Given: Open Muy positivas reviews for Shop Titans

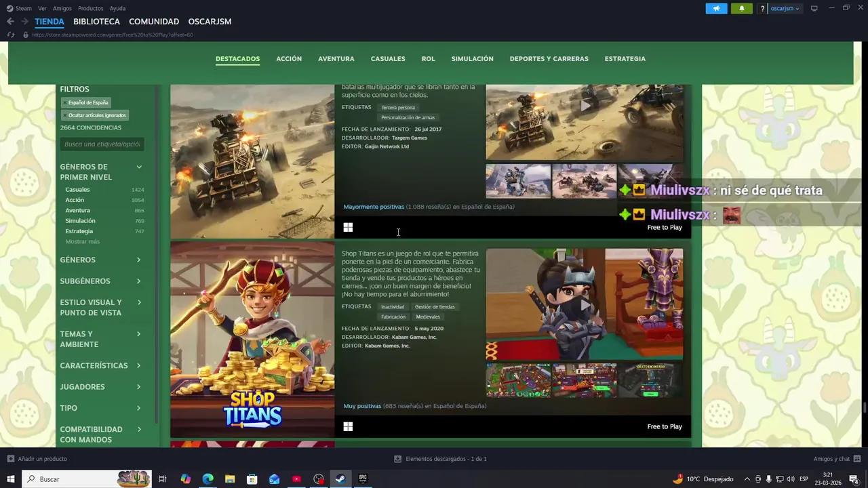Looking at the screenshot, I should (362, 406).
